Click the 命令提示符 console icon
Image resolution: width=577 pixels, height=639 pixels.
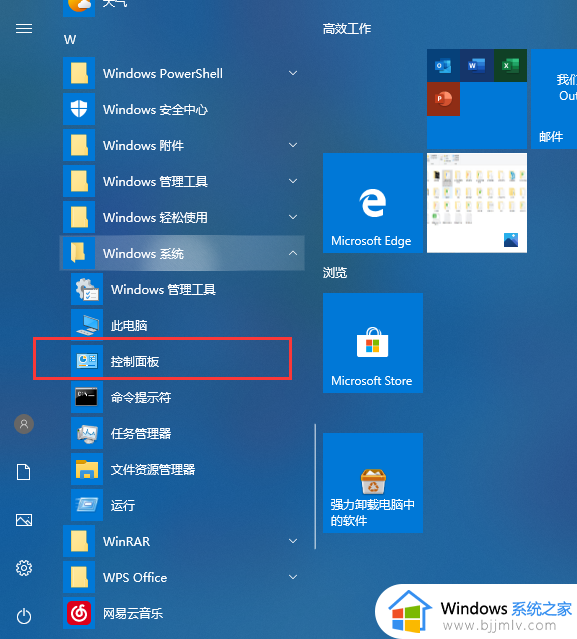[87, 397]
